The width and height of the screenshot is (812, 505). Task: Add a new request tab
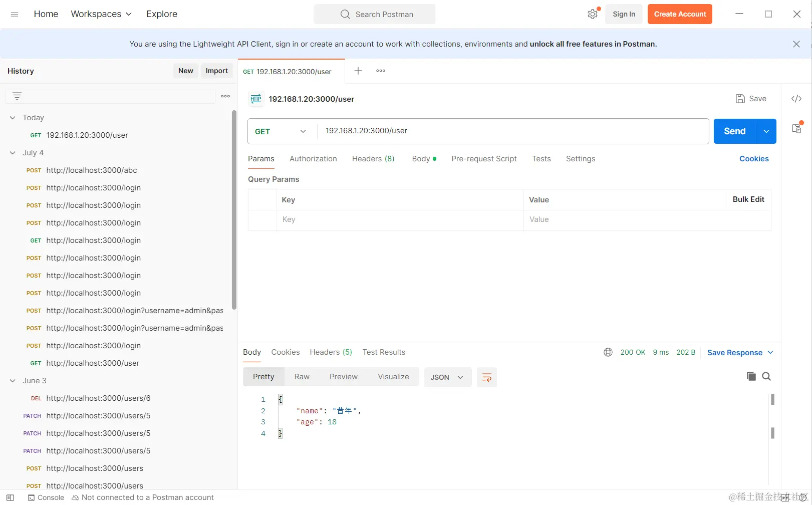[358, 71]
